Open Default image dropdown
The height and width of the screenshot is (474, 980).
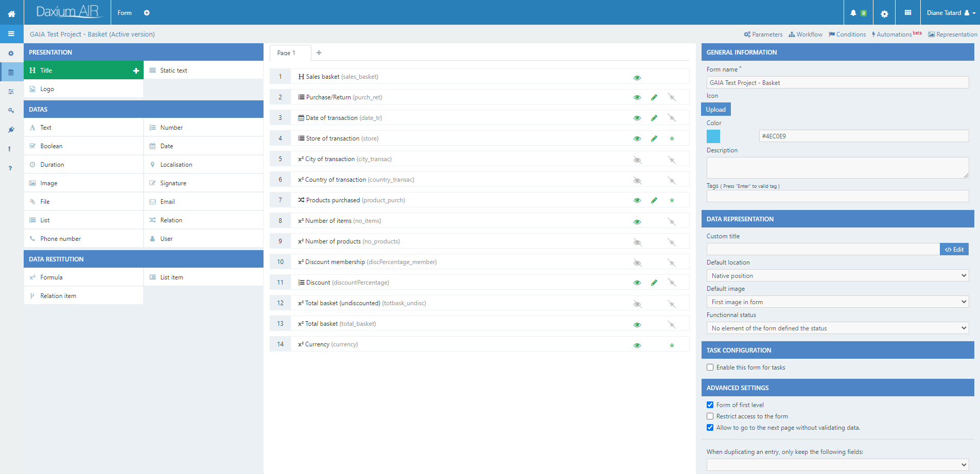point(838,302)
